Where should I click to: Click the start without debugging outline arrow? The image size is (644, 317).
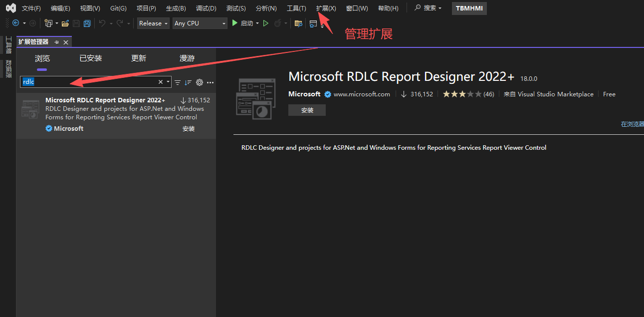[x=266, y=23]
